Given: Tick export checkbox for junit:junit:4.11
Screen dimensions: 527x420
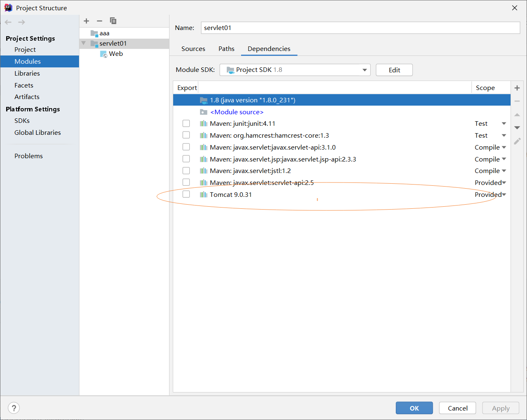Looking at the screenshot, I should (186, 124).
